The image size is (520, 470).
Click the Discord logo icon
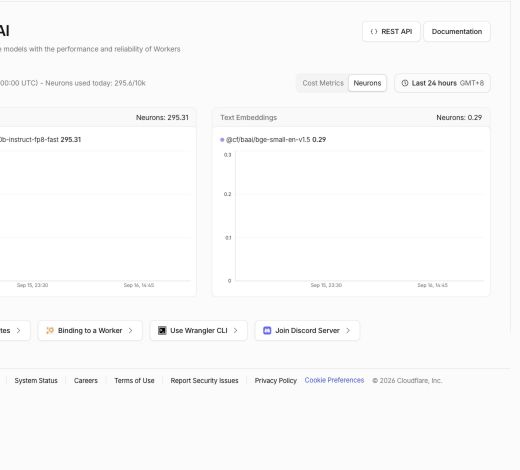coord(267,330)
